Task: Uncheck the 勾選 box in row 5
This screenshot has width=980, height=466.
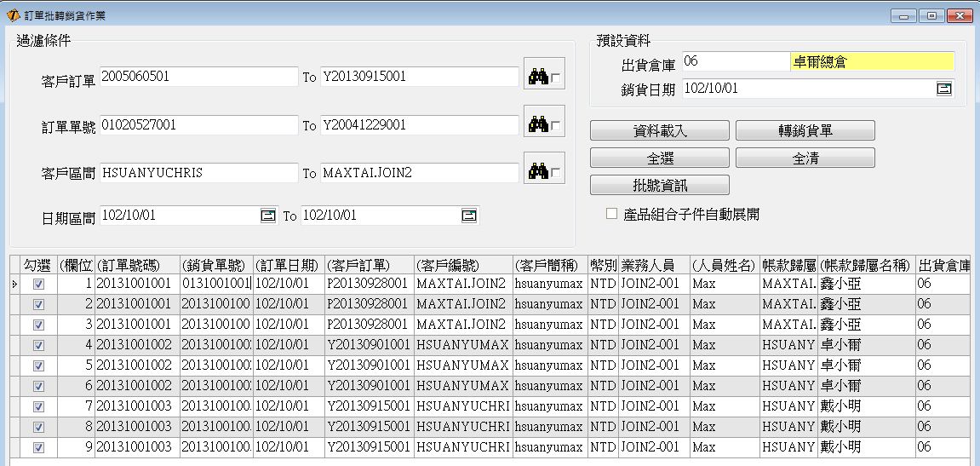Action: tap(37, 365)
